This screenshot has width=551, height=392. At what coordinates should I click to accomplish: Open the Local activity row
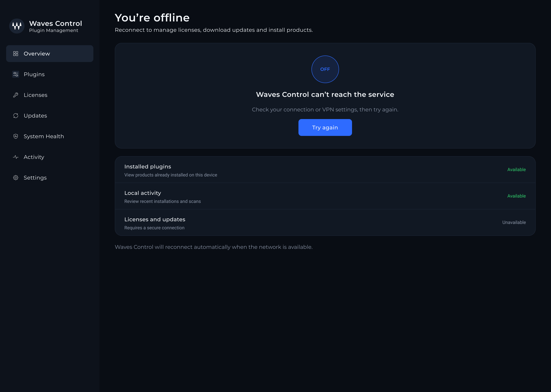tap(325, 196)
